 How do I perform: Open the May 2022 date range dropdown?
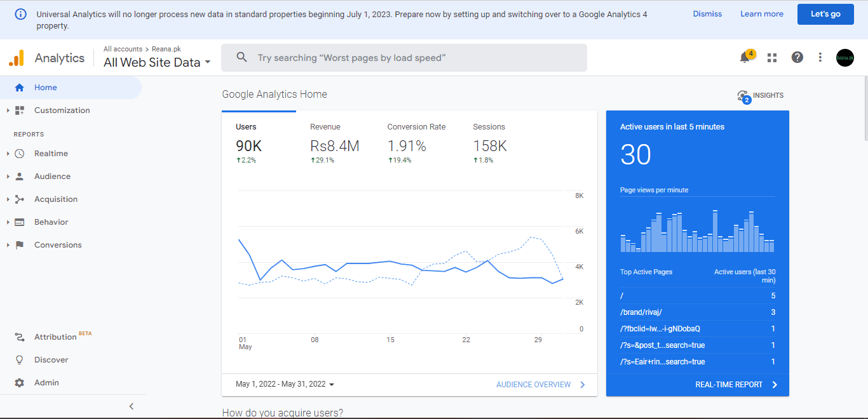coord(285,384)
